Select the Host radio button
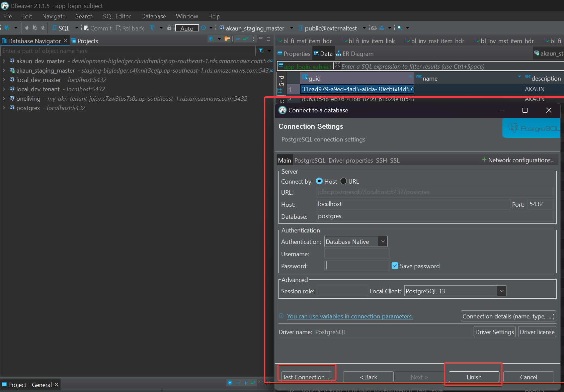The image size is (564, 392). tap(319, 181)
